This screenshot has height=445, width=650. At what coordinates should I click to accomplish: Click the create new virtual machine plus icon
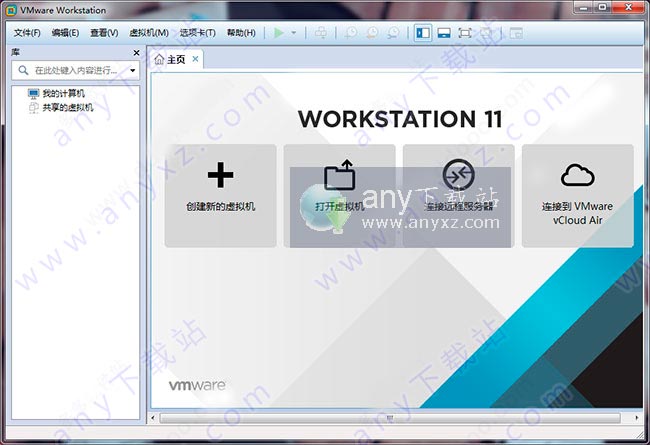[220, 176]
